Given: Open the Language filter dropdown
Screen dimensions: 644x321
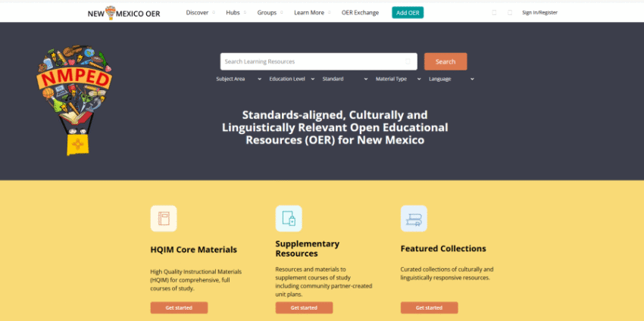Looking at the screenshot, I should (451, 79).
